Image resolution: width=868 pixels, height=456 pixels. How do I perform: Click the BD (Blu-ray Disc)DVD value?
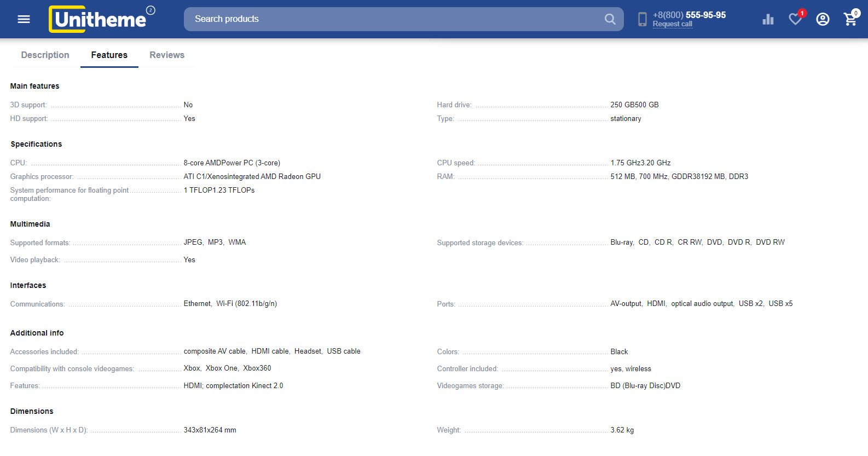pyautogui.click(x=645, y=385)
